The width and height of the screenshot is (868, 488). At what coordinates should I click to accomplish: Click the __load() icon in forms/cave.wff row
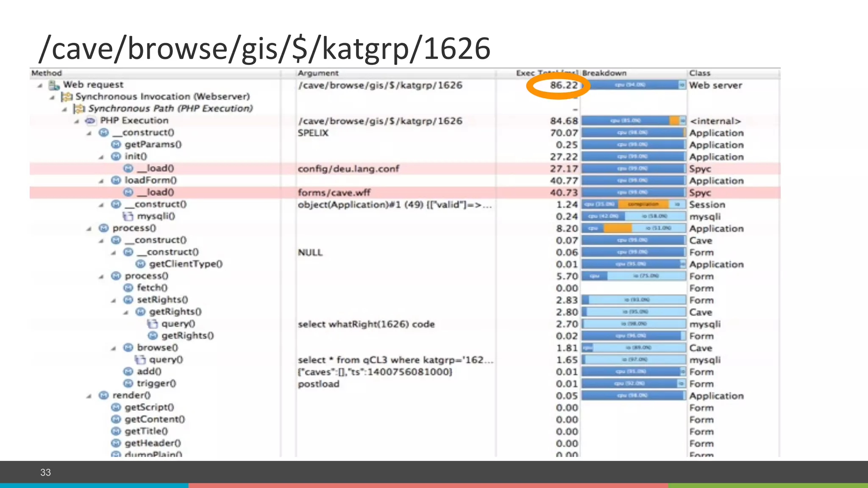pos(128,192)
